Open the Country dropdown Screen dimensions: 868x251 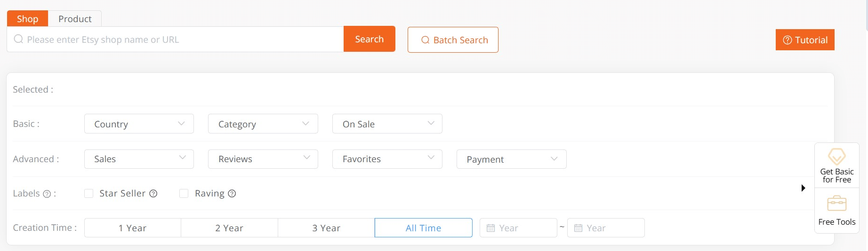coord(139,124)
